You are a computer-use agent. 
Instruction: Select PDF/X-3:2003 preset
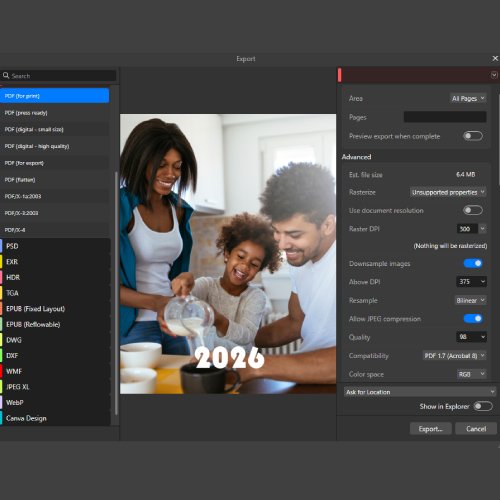click(55, 213)
